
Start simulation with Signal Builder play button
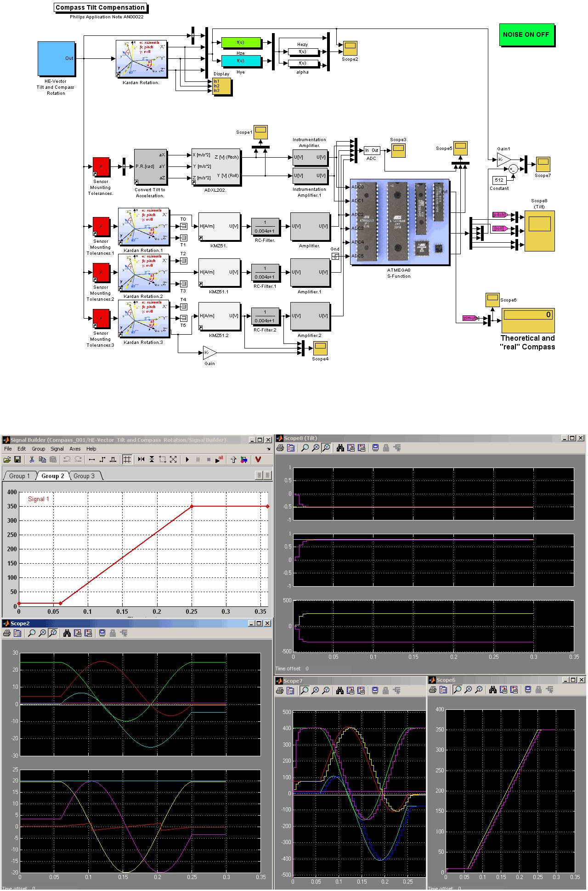(187, 459)
